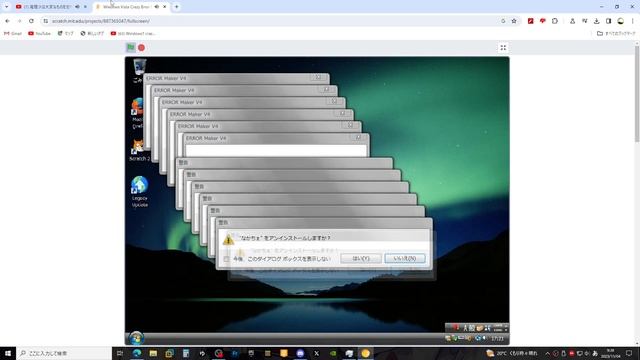Open the Maps bookmark
This screenshot has width=640, height=360.
point(65,33)
